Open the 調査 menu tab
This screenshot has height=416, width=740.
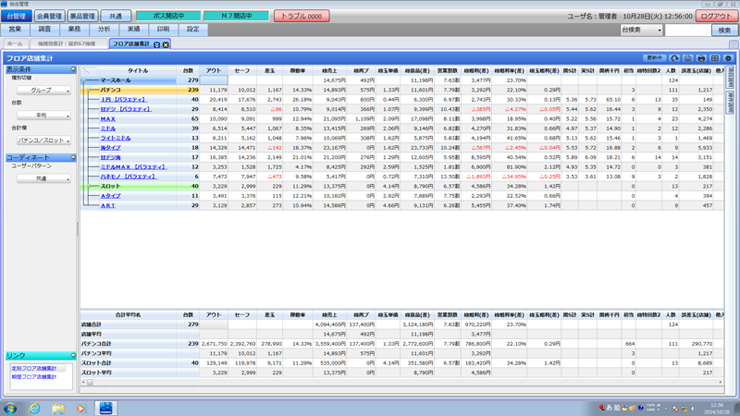[x=45, y=29]
